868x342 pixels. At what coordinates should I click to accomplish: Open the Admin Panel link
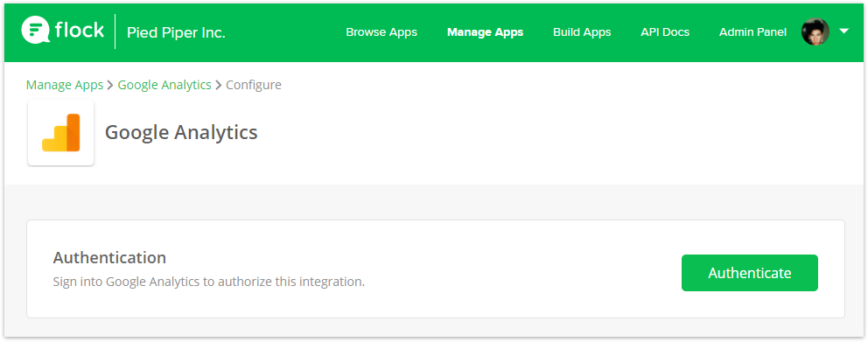(752, 32)
